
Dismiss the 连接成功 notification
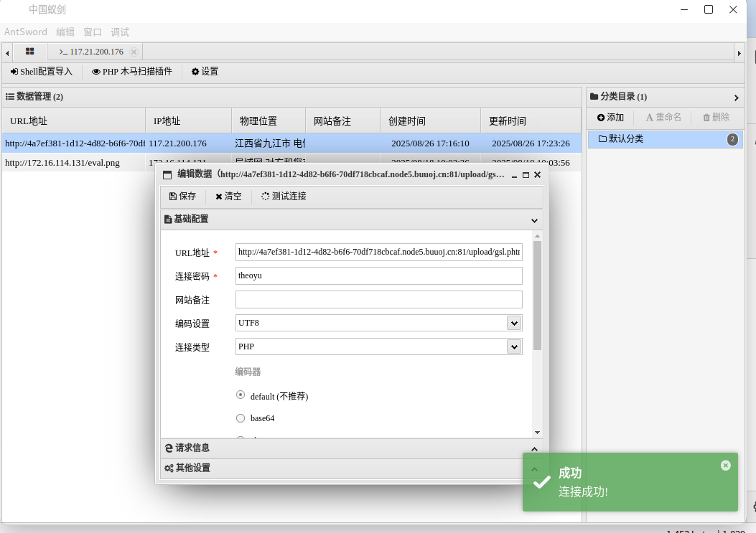pos(726,465)
